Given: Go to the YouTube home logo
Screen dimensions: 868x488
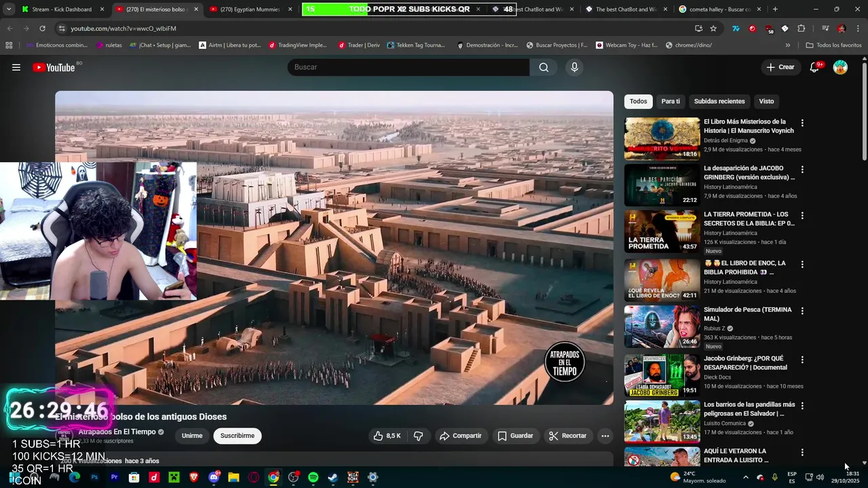Looking at the screenshot, I should click(x=54, y=67).
